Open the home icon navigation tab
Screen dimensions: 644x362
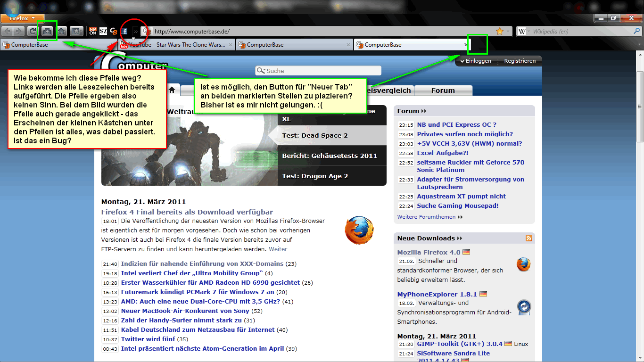pos(172,90)
